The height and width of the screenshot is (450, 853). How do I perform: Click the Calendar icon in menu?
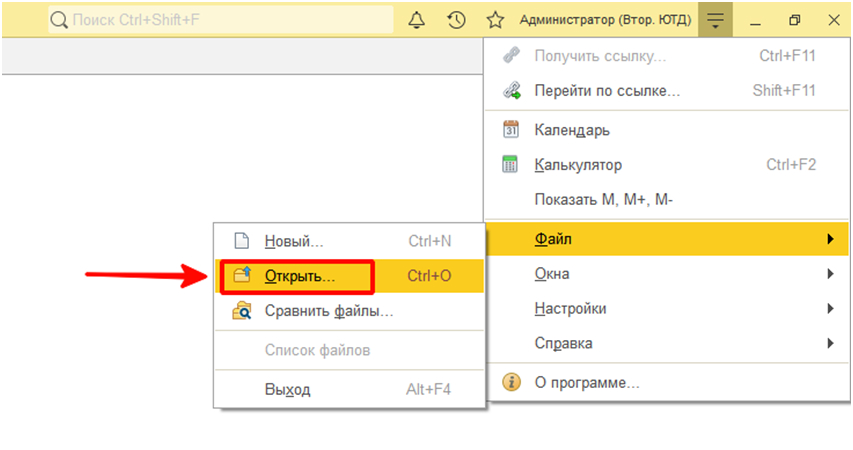(511, 130)
